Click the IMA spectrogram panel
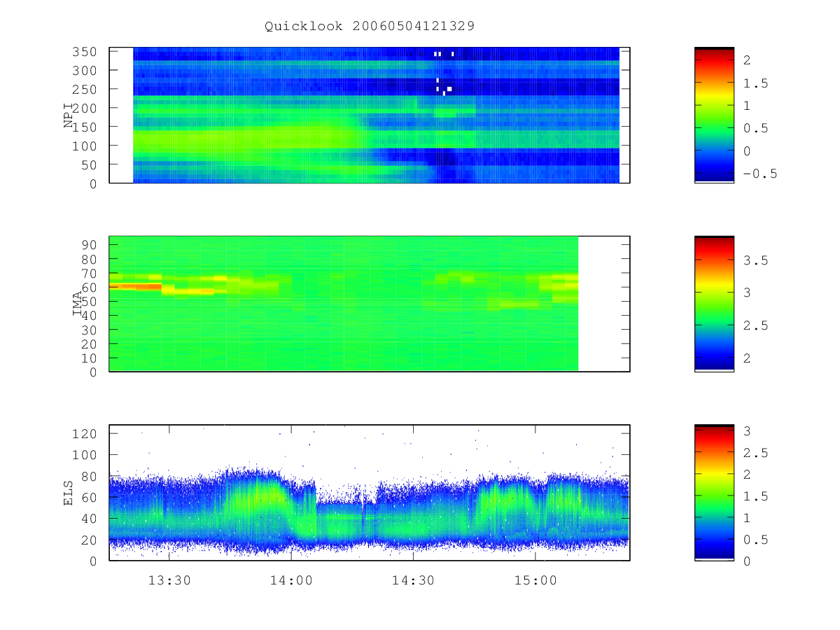This screenshot has width=840, height=630. pyautogui.click(x=370, y=304)
